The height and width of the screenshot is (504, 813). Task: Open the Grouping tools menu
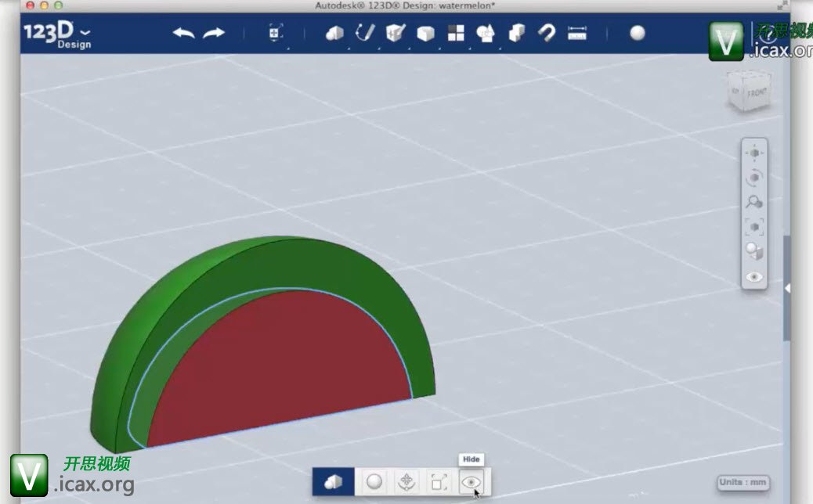tap(486, 34)
